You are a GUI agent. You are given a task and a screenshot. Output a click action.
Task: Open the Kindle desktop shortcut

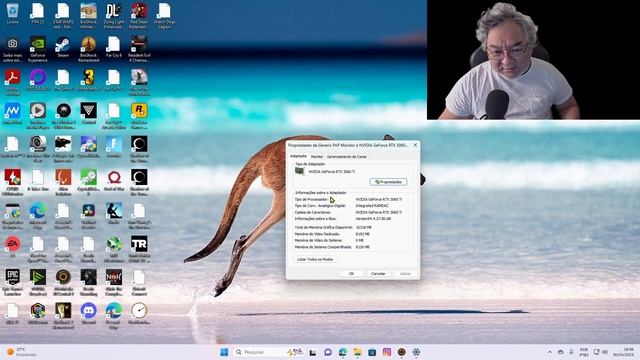(113, 213)
